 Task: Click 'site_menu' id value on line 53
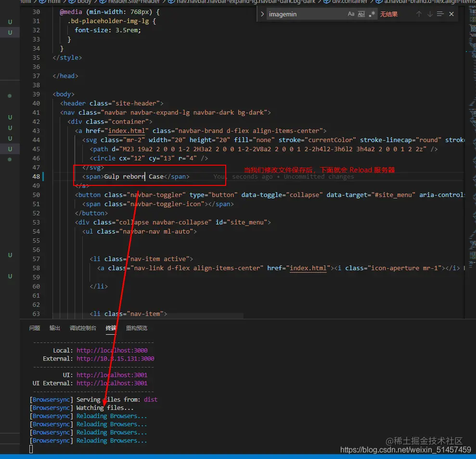coord(247,222)
